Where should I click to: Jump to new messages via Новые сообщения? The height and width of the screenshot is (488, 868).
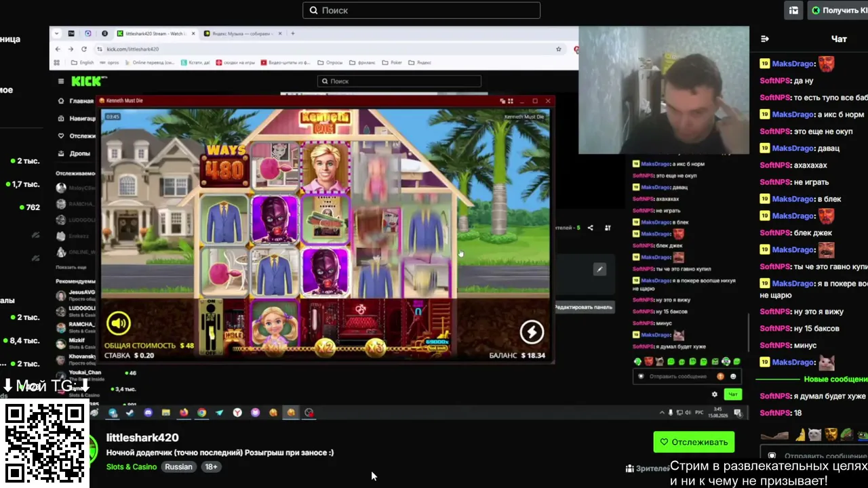(835, 380)
